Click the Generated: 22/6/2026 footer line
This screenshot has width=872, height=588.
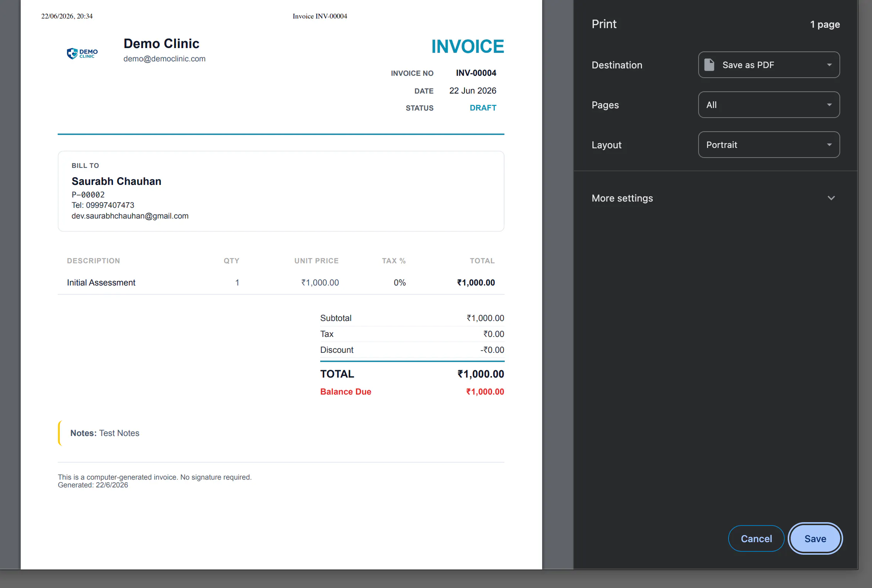pos(92,485)
